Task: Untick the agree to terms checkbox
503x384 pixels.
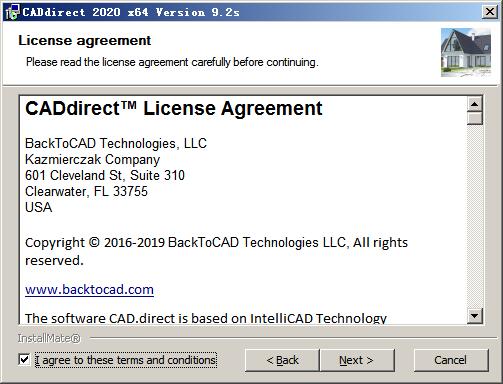Action: tap(24, 360)
